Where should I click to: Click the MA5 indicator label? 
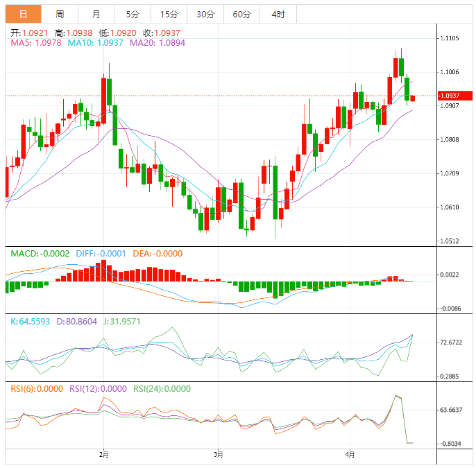(35, 43)
